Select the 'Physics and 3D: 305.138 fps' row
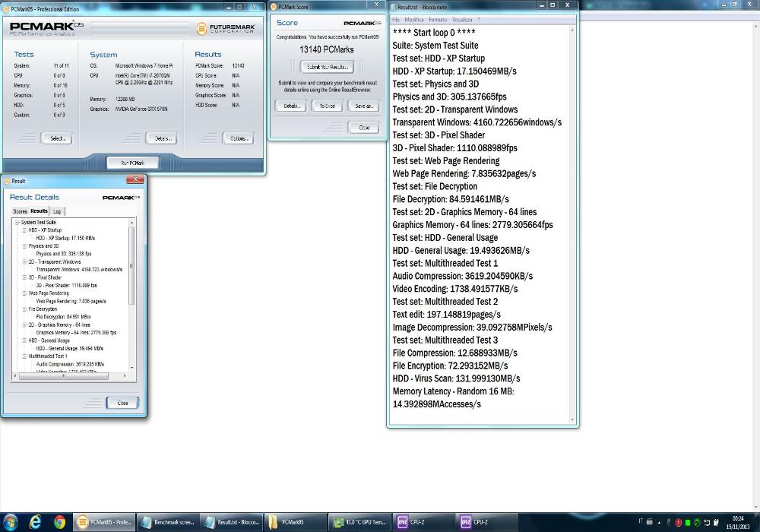The height and width of the screenshot is (532, 760). 64,253
